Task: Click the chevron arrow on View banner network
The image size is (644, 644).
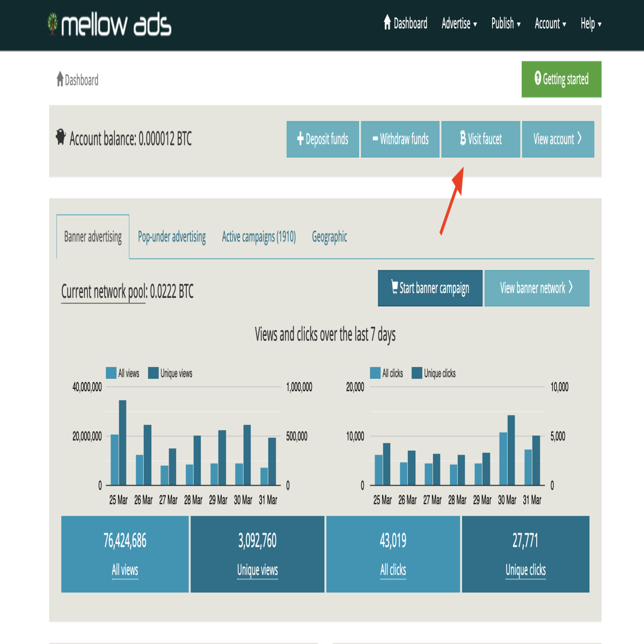Action: pyautogui.click(x=570, y=287)
